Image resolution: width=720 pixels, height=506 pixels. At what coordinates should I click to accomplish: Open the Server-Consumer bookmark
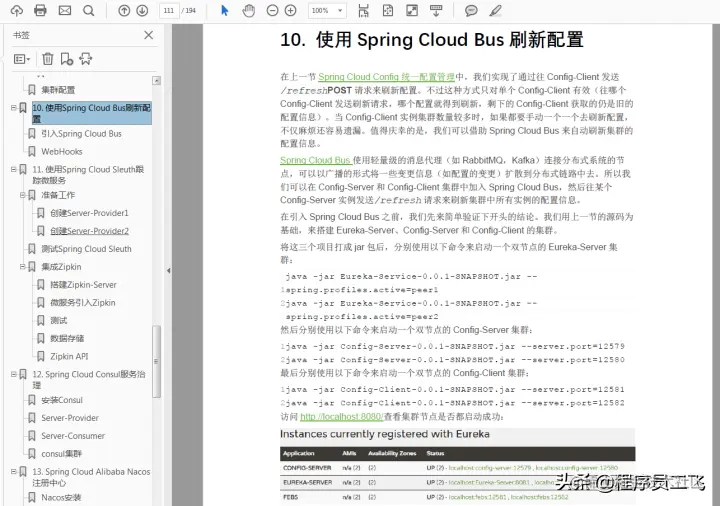coord(73,436)
